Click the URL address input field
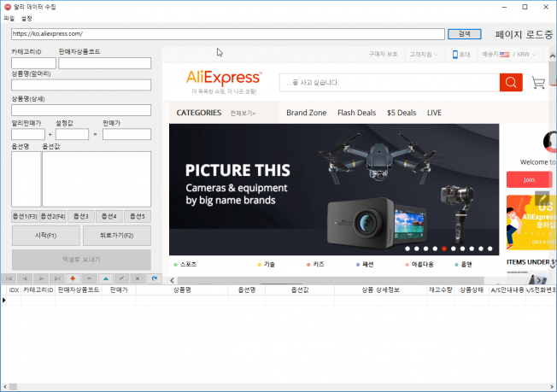This screenshot has width=557, height=392. [x=227, y=34]
